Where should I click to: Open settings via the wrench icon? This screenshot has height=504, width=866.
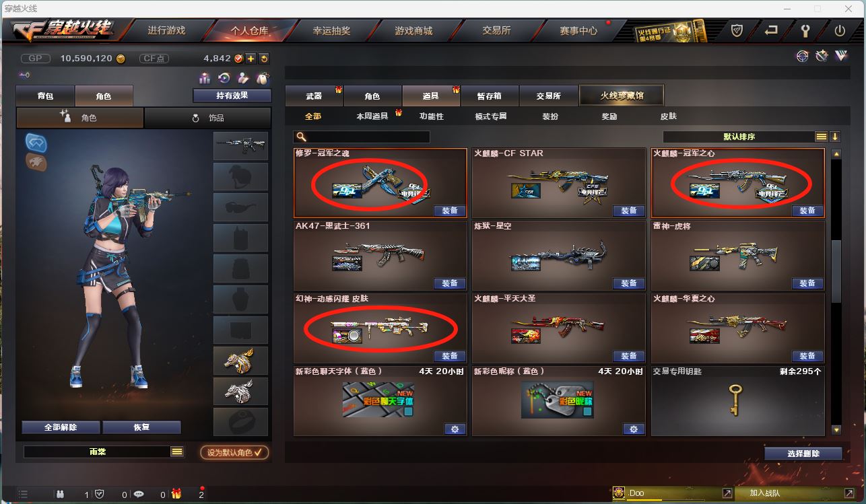[x=805, y=31]
